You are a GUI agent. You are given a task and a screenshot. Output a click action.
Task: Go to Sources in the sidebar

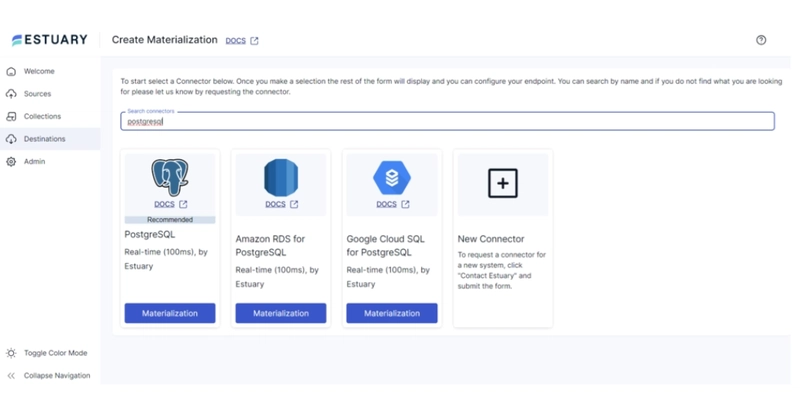click(37, 94)
